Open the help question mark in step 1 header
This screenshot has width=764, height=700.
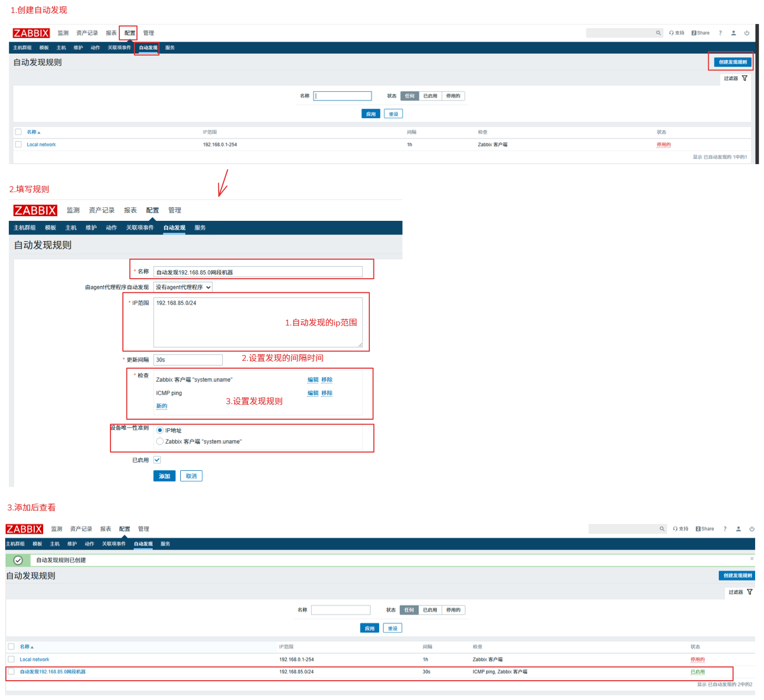pyautogui.click(x=720, y=33)
